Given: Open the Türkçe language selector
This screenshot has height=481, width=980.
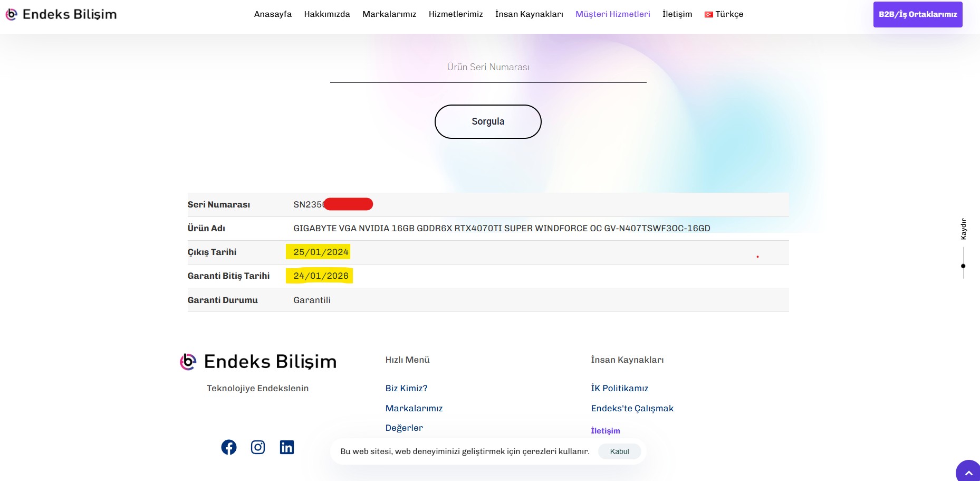Looking at the screenshot, I should pyautogui.click(x=724, y=14).
